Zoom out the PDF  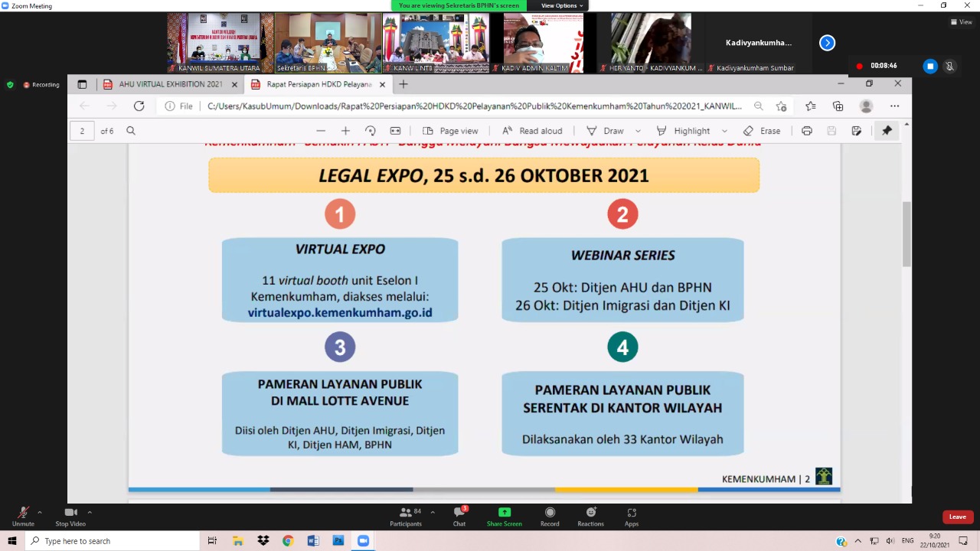click(x=321, y=131)
